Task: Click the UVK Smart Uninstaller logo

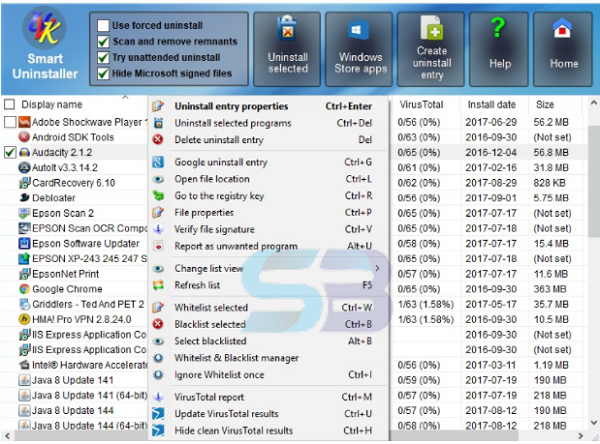Action: point(44,28)
